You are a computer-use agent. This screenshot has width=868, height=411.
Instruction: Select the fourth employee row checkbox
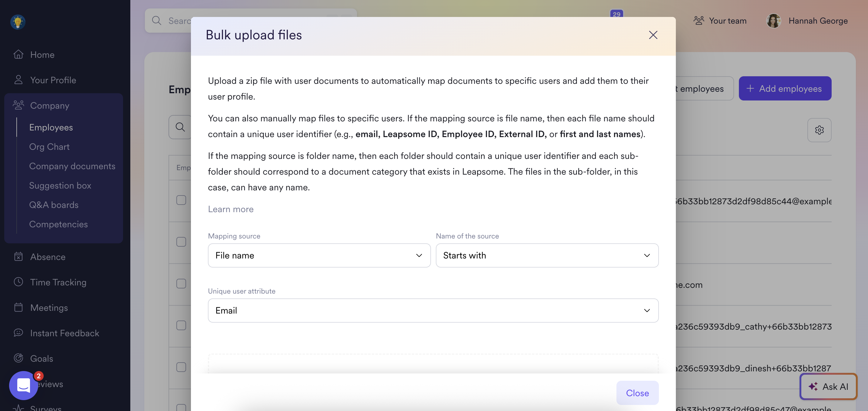[181, 325]
